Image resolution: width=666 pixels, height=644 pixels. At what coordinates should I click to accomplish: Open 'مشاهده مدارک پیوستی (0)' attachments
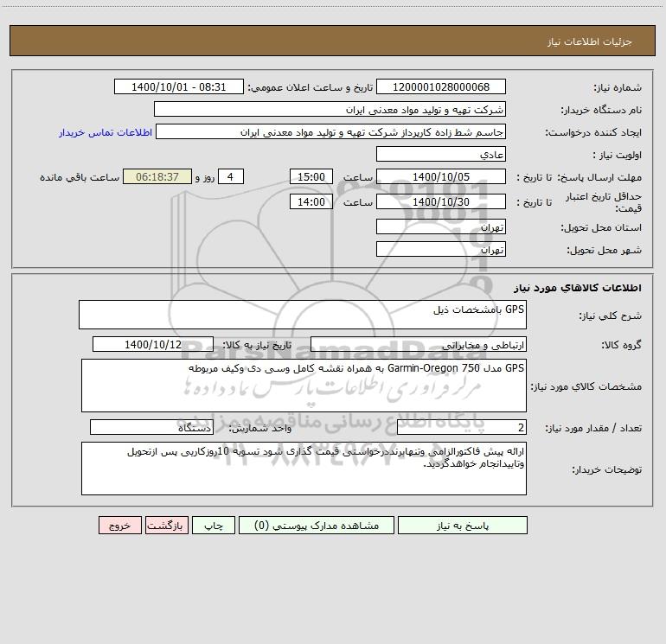(317, 525)
